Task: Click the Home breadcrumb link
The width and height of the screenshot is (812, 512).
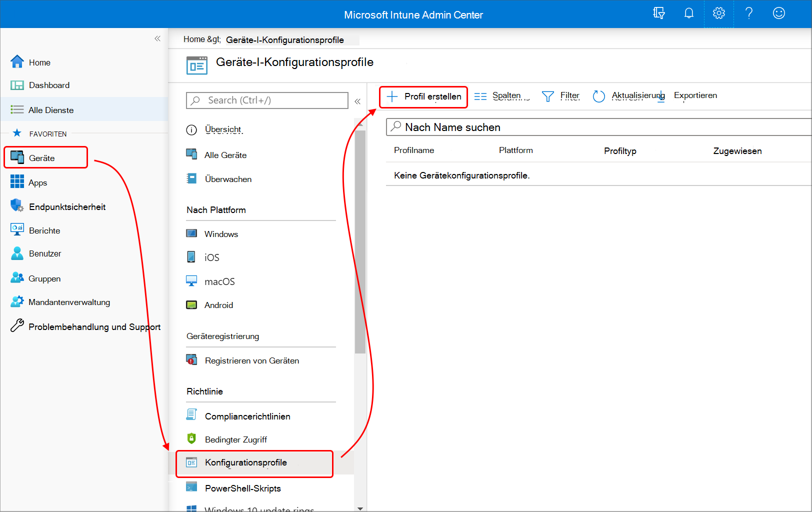Action: (194, 39)
